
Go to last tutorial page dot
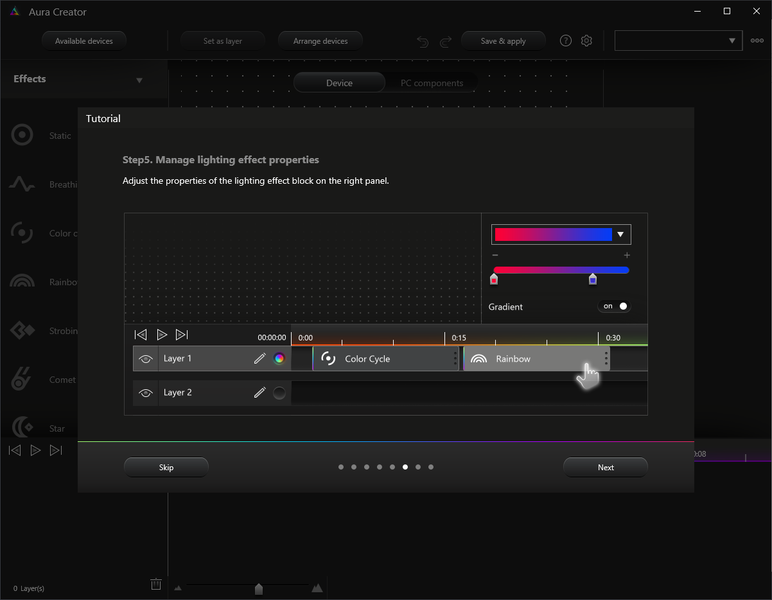pos(431,467)
